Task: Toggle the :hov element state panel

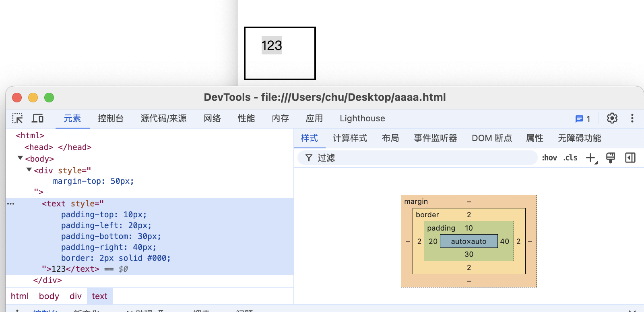Action: point(549,158)
